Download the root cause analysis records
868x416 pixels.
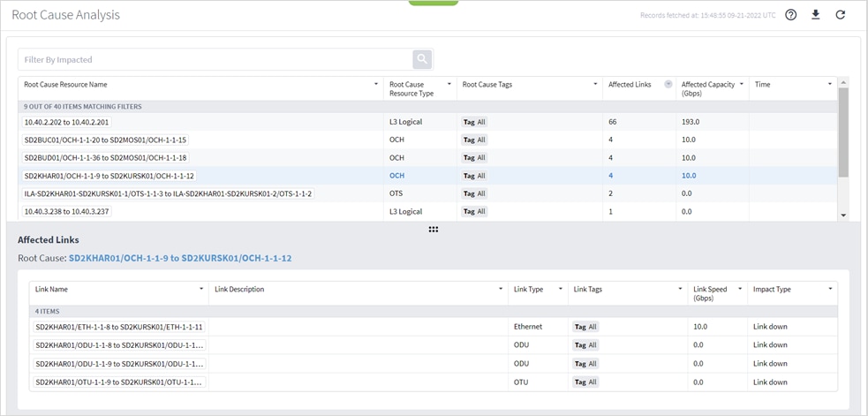pos(815,14)
